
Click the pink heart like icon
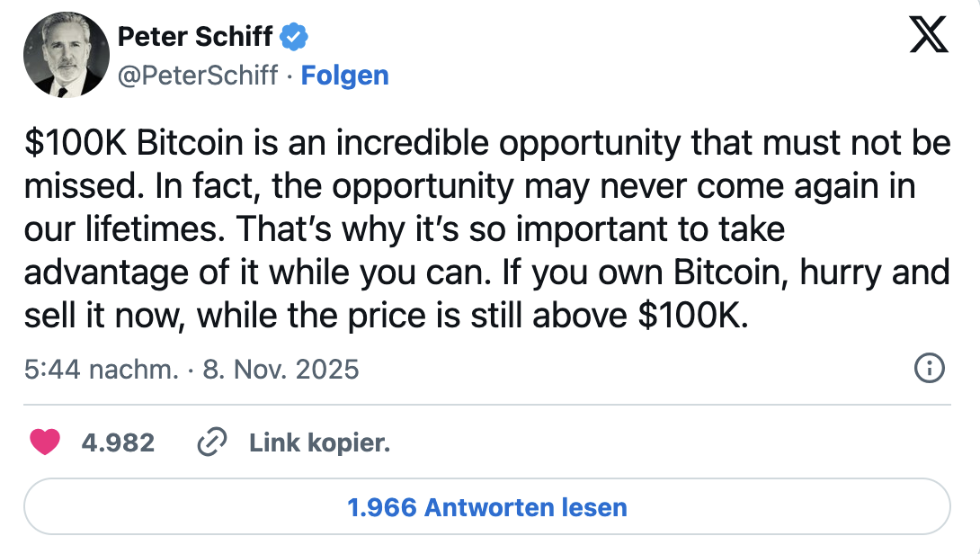44,442
